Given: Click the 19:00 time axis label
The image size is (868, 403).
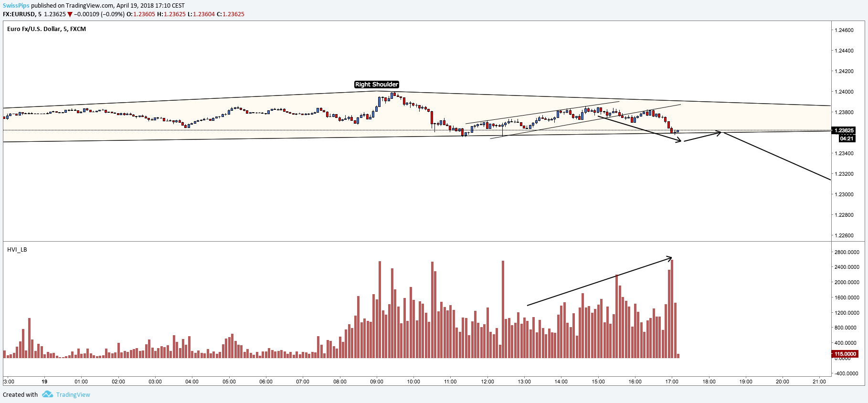Looking at the screenshot, I should [746, 382].
